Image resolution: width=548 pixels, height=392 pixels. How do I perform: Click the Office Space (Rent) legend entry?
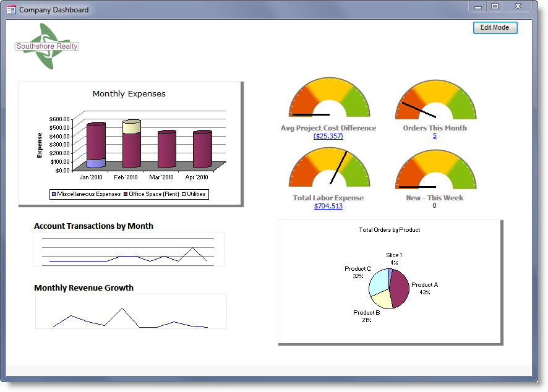click(x=153, y=194)
